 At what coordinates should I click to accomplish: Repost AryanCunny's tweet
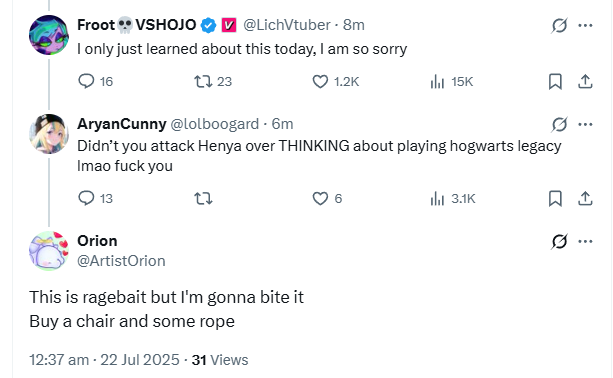pyautogui.click(x=203, y=199)
